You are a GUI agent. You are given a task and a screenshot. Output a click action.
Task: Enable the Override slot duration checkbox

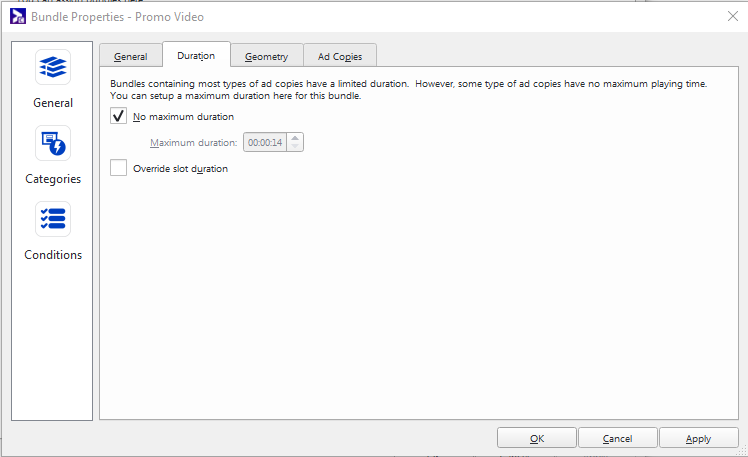119,169
